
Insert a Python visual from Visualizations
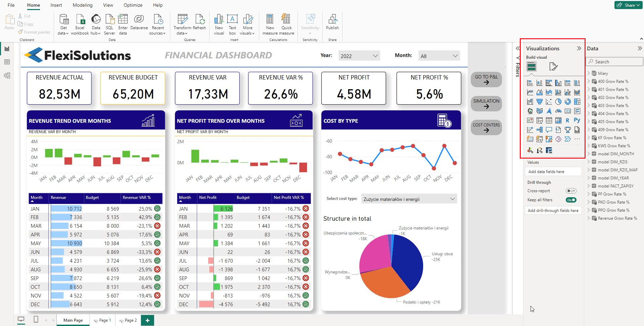(x=577, y=120)
